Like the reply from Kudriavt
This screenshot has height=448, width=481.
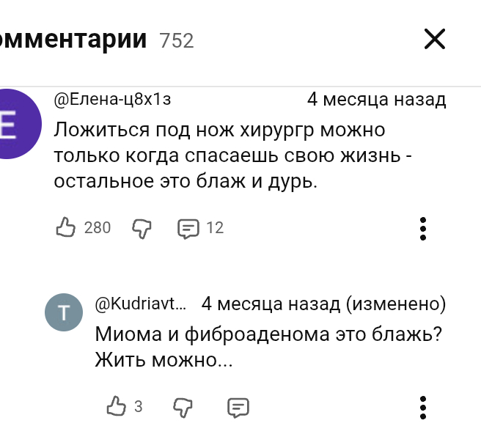116,406
